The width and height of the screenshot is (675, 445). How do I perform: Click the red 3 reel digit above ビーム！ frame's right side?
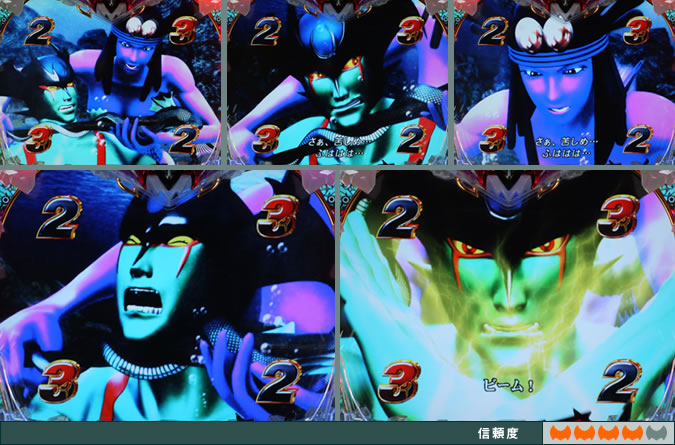(x=620, y=216)
